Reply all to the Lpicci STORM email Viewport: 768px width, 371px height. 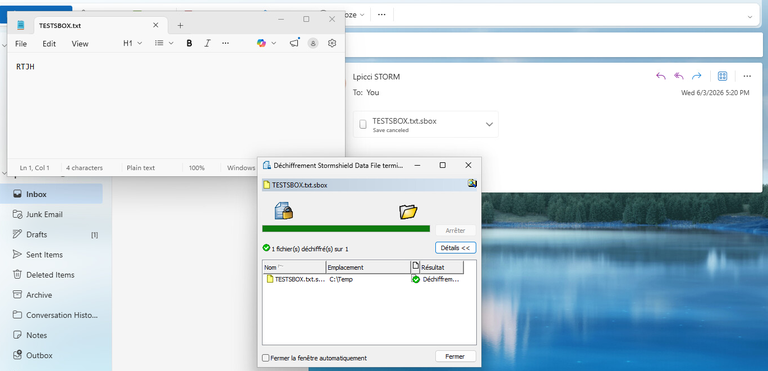tap(679, 76)
